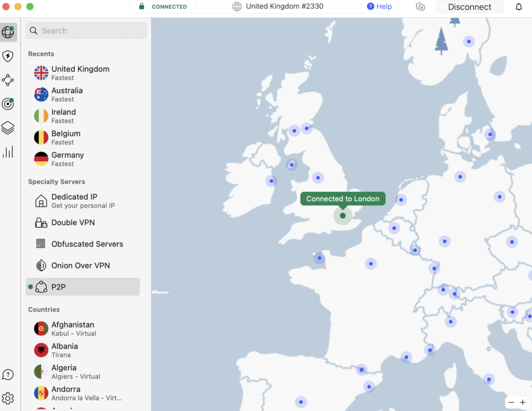Click the Belgium server dot on map

394,228
